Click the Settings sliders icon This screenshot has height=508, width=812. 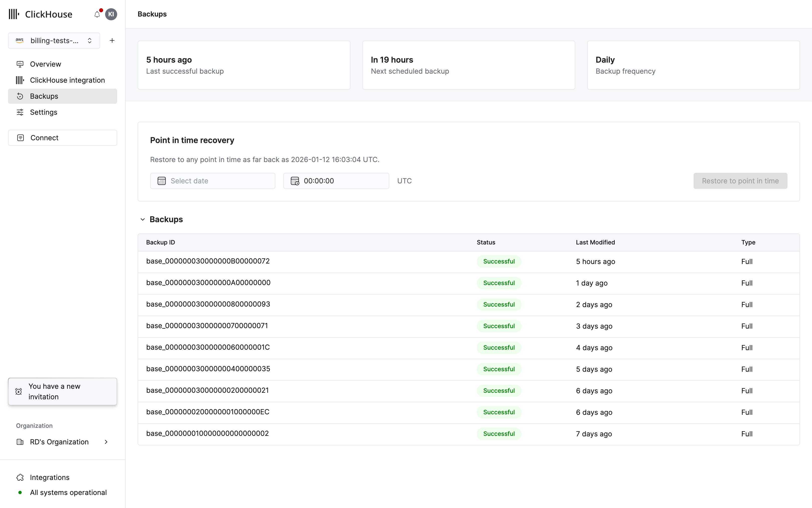coord(20,112)
